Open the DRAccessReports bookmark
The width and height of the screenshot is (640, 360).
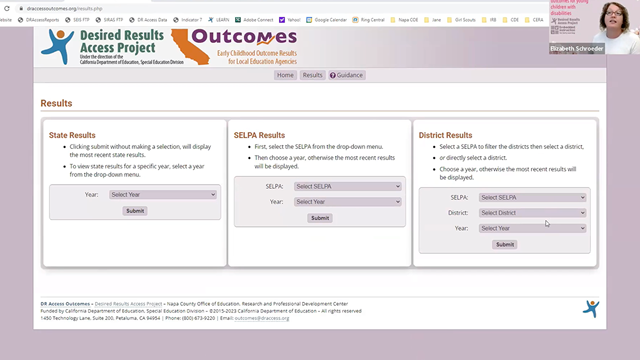coord(38,20)
